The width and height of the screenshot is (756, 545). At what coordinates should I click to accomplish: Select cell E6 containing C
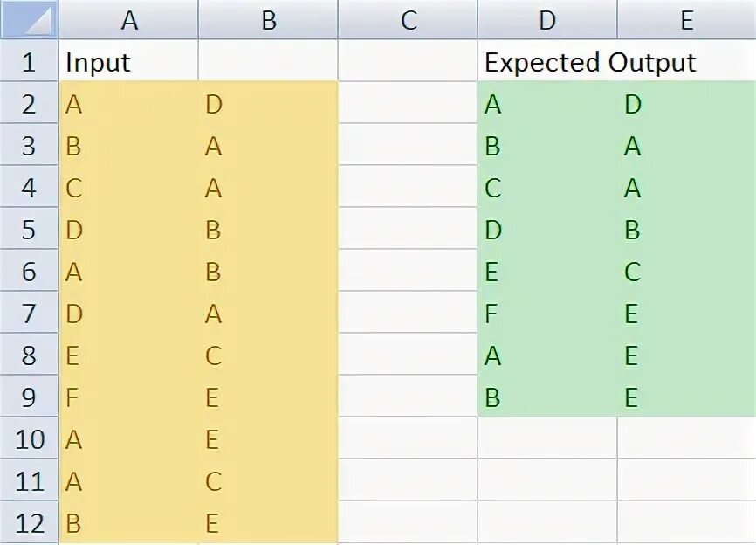(687, 271)
